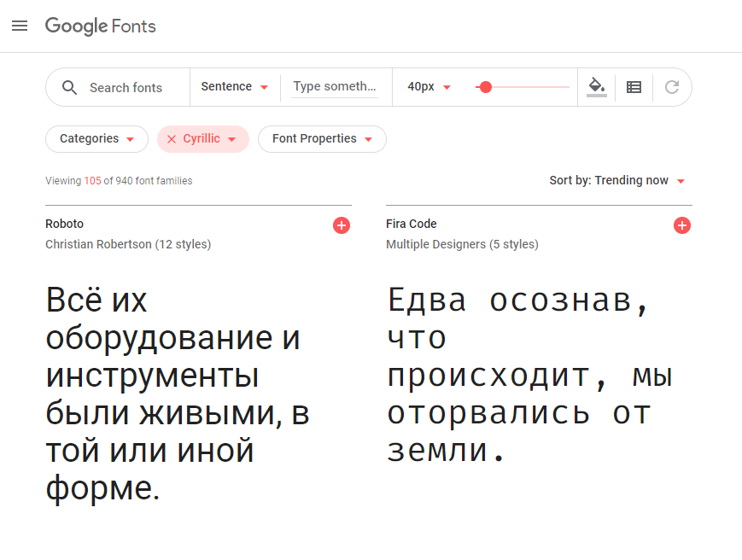The image size is (742, 560).
Task: Open the Roboto font title
Action: click(x=64, y=224)
